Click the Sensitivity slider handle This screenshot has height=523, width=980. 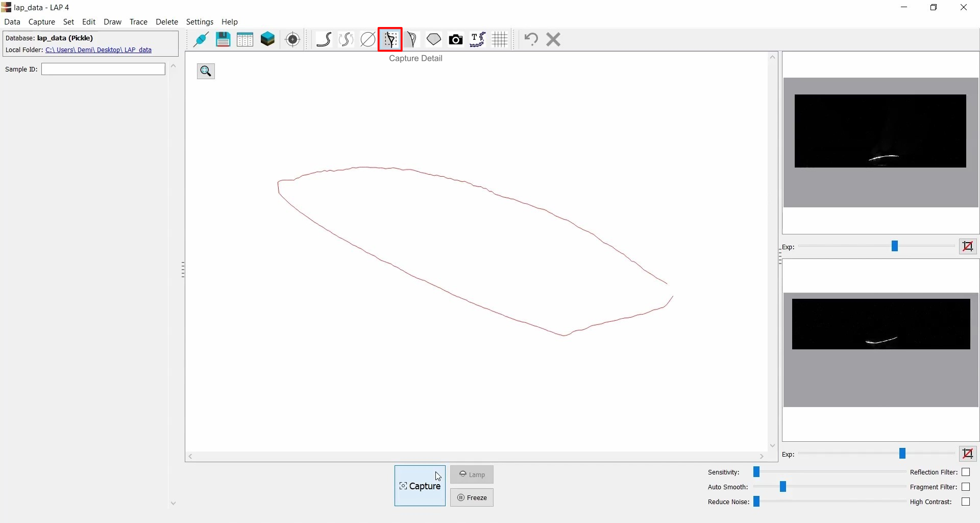click(x=757, y=472)
